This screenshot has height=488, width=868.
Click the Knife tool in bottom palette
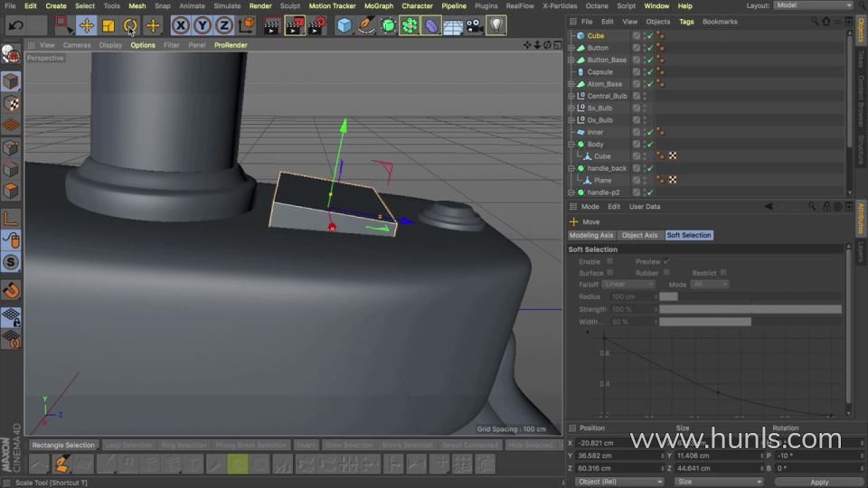(215, 465)
